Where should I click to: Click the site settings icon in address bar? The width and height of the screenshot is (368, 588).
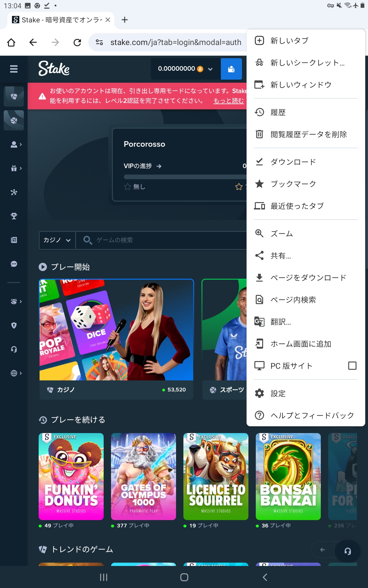click(x=99, y=42)
